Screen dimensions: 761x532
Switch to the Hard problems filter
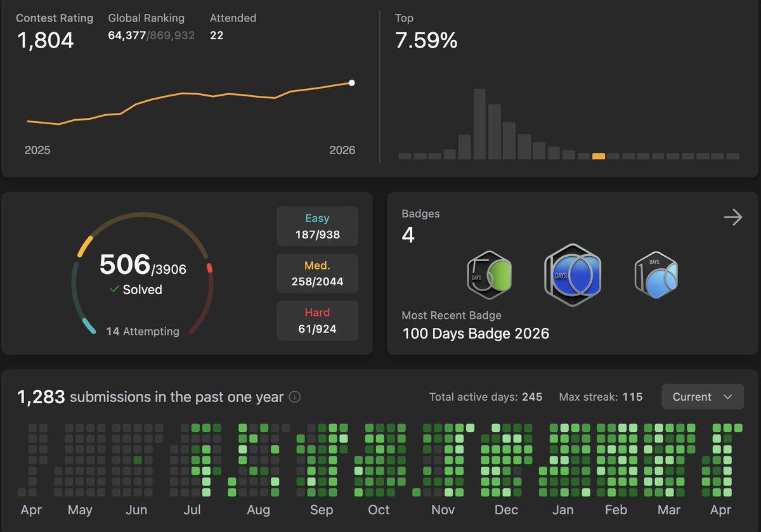click(x=317, y=320)
